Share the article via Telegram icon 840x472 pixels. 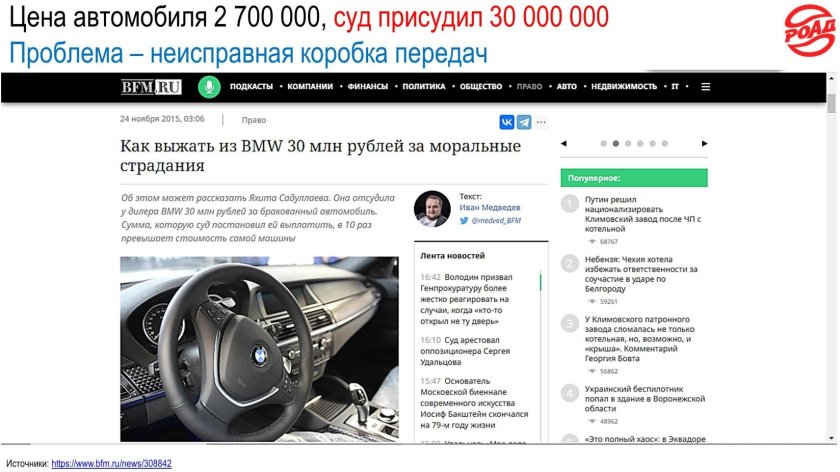524,122
